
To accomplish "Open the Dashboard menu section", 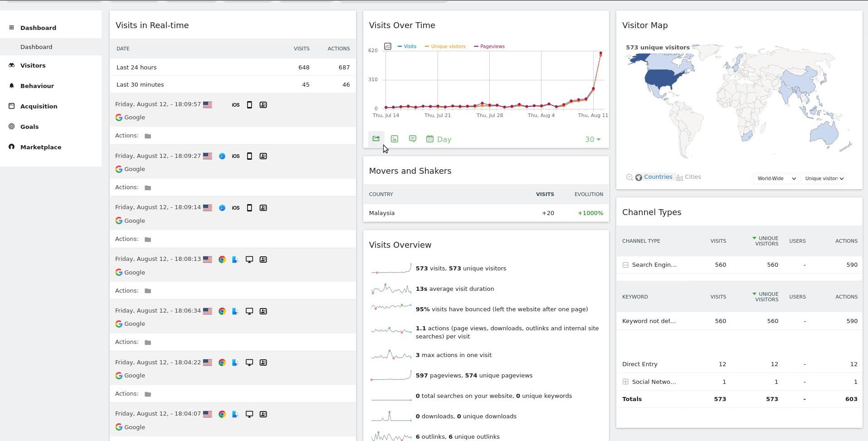I will click(38, 28).
